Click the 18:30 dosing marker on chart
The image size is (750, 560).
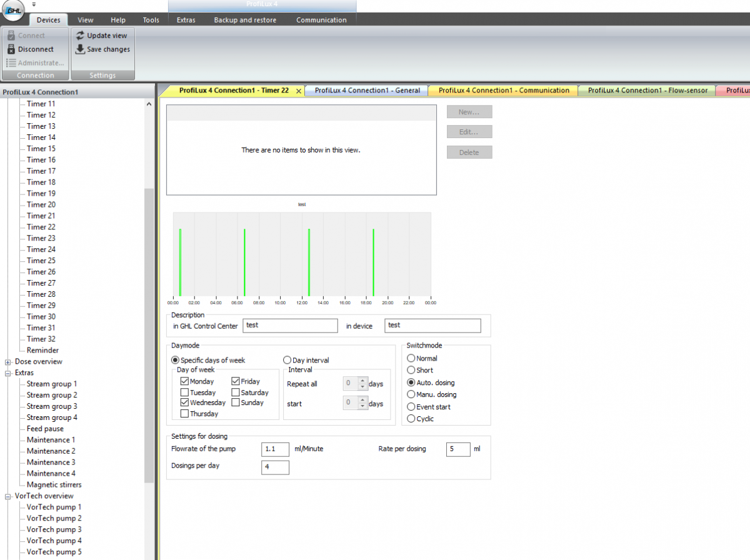373,262
